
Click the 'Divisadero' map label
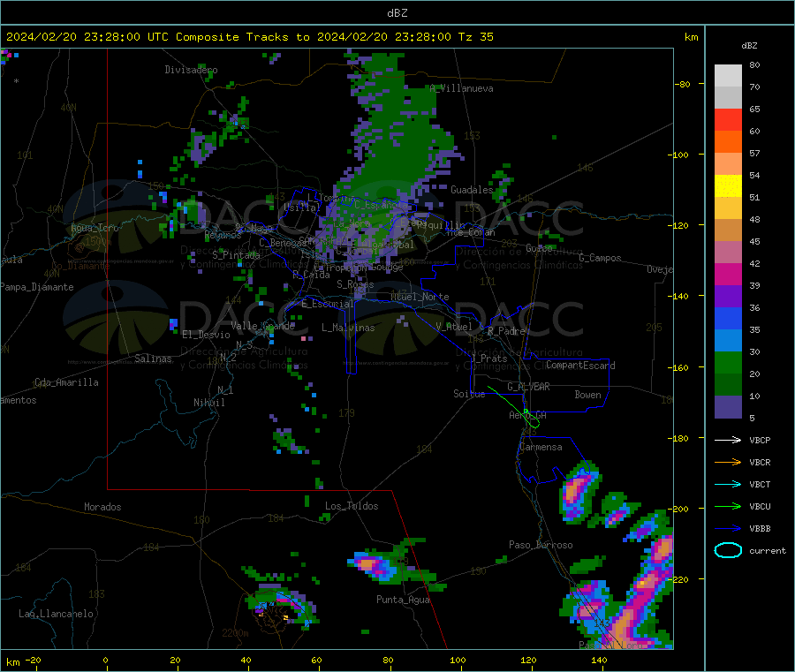pyautogui.click(x=191, y=70)
